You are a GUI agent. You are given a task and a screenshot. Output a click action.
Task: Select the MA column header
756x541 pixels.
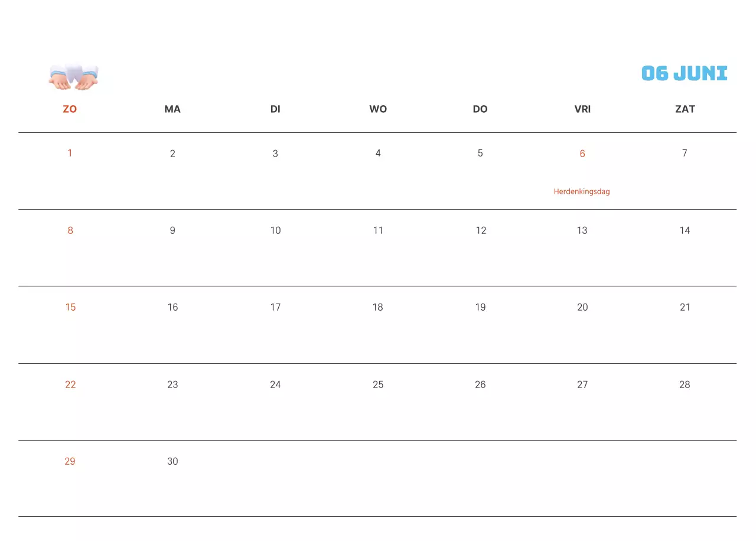172,109
